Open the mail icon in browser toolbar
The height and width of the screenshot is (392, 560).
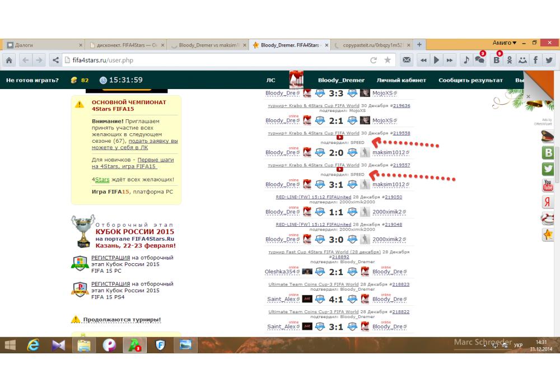[408, 60]
